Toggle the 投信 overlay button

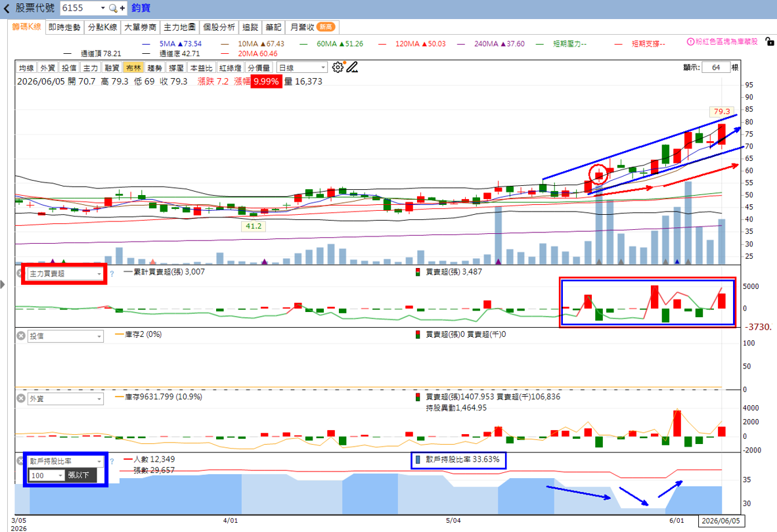(69, 68)
